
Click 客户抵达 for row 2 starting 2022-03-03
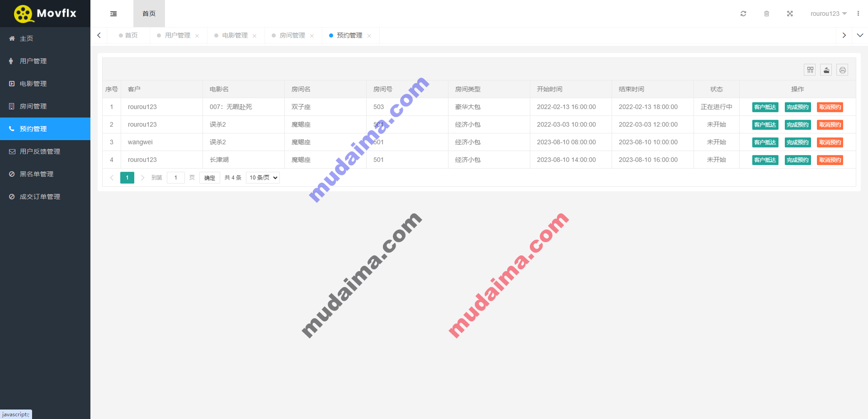765,125
